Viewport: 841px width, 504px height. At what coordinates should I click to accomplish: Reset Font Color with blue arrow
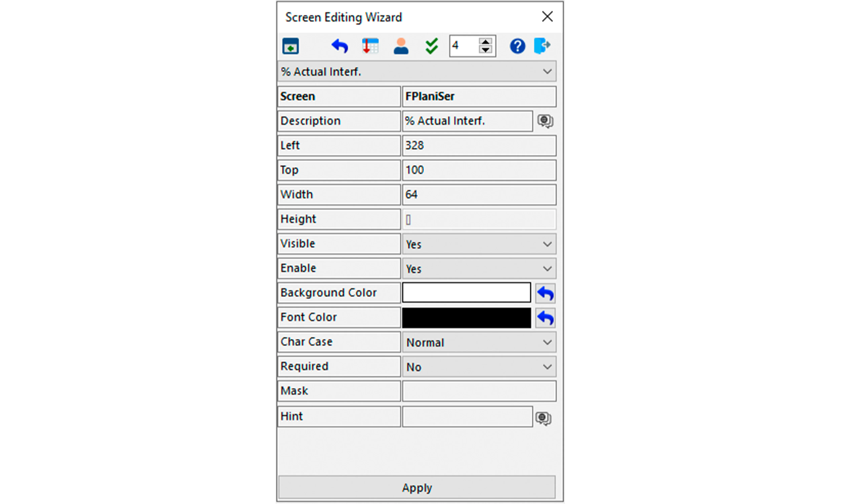(545, 318)
